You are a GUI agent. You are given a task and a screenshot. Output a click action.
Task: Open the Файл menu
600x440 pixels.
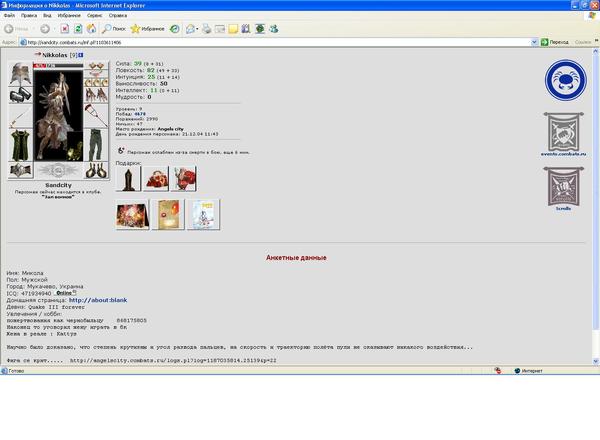click(9, 16)
